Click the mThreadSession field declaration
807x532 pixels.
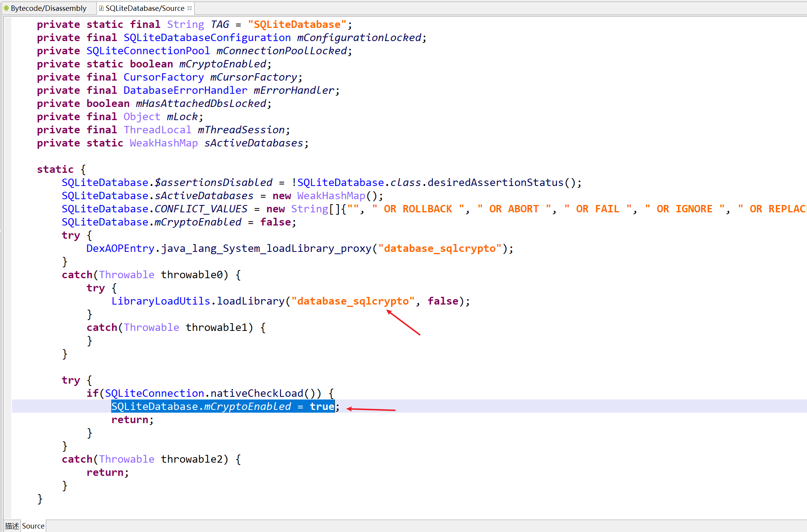241,130
